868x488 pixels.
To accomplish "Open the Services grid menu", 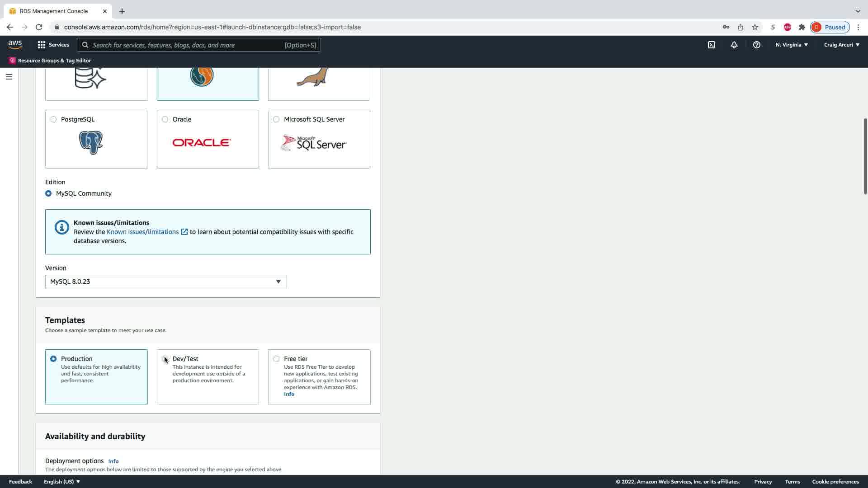I will (x=53, y=45).
